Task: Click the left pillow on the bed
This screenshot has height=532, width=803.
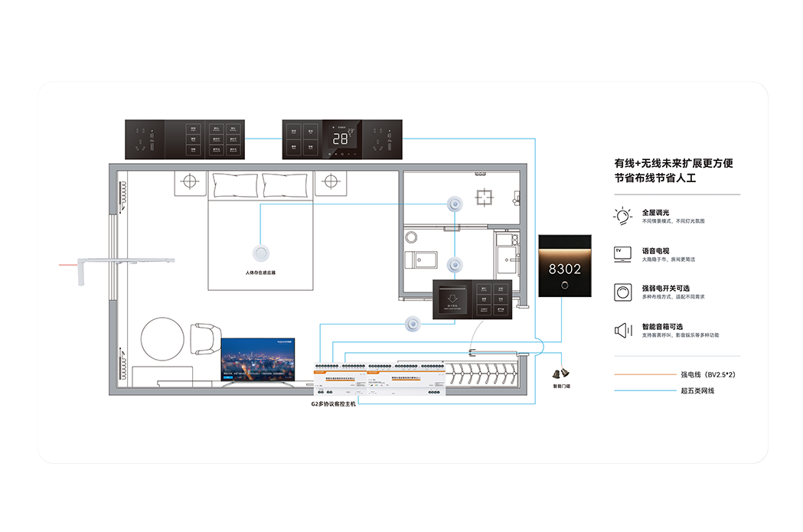Action: coord(235,184)
